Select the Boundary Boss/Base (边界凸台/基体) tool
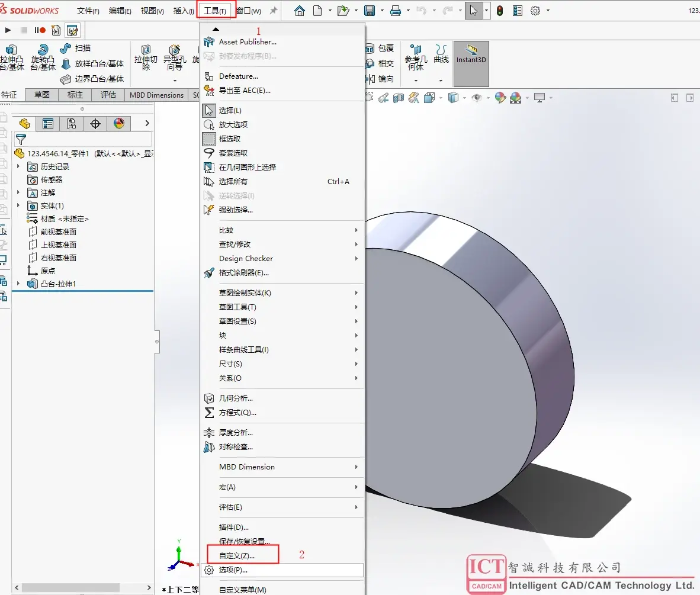Image resolution: width=700 pixels, height=595 pixels. click(93, 79)
